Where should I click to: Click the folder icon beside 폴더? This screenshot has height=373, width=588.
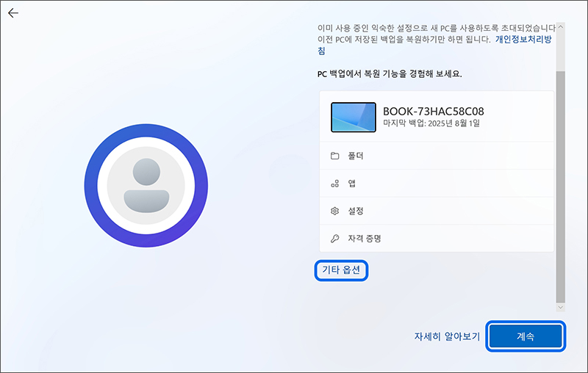pyautogui.click(x=335, y=156)
